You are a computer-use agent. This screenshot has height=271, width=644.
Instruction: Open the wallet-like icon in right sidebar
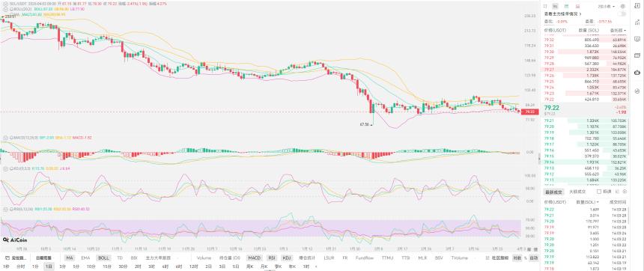pyautogui.click(x=637, y=55)
